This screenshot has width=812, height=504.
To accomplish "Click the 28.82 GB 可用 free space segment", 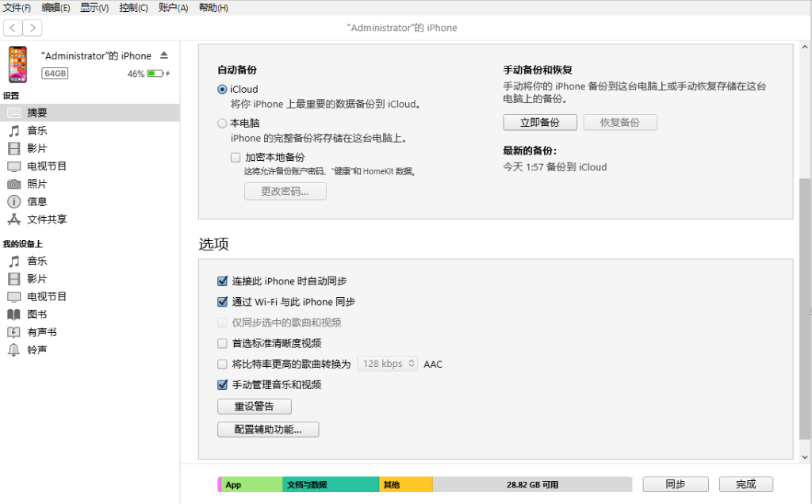I will coord(532,484).
